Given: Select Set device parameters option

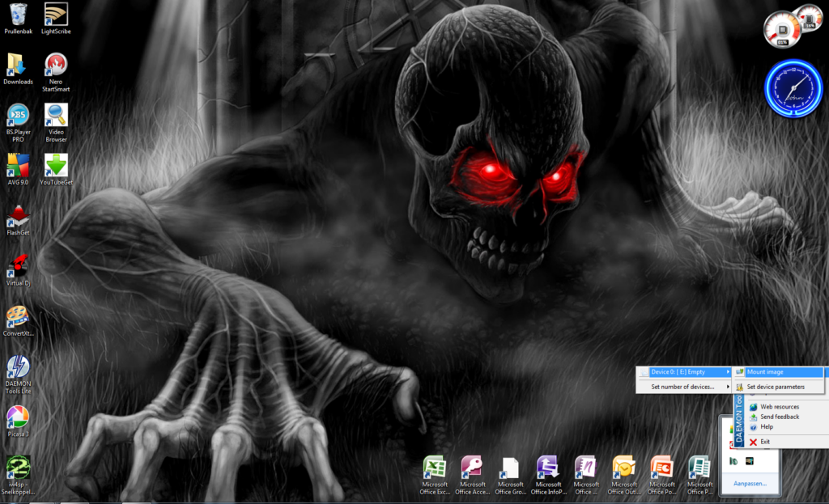Looking at the screenshot, I should 778,387.
